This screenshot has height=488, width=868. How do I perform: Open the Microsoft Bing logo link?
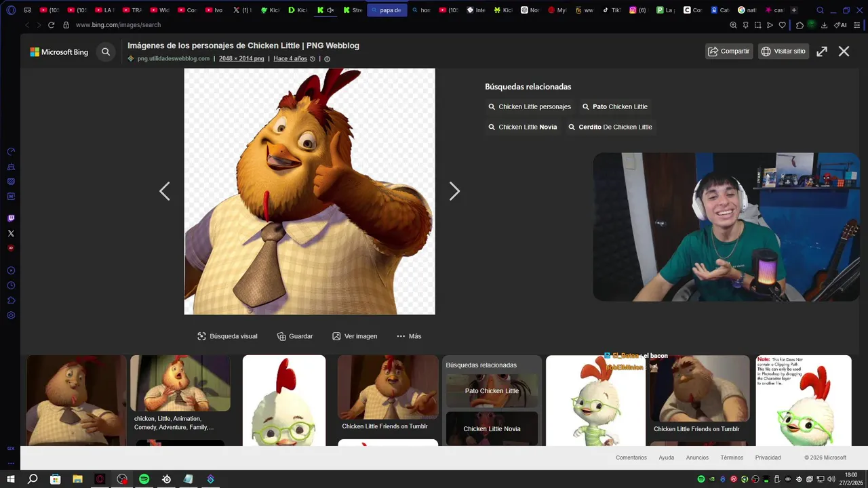point(59,52)
